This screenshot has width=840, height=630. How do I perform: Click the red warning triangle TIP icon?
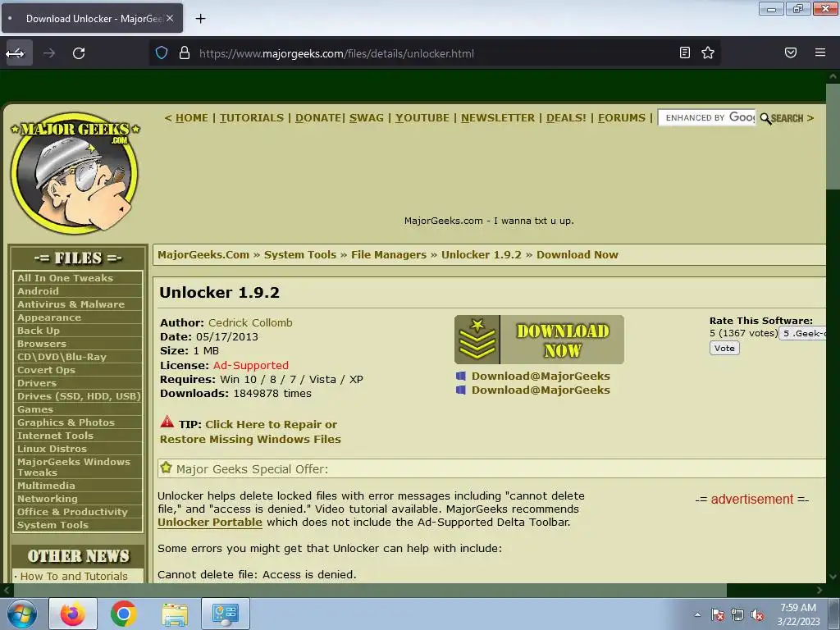pyautogui.click(x=167, y=422)
